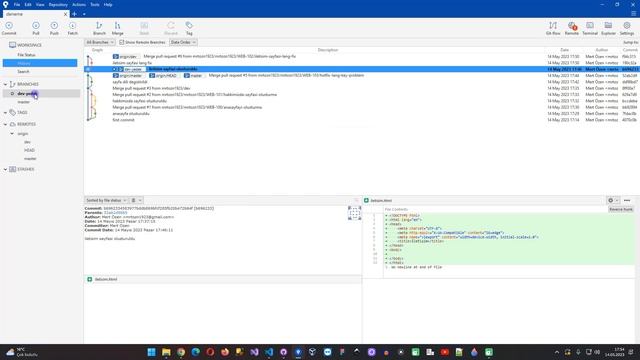
Task: Click the Fetch toolbar icon
Action: click(x=72, y=28)
